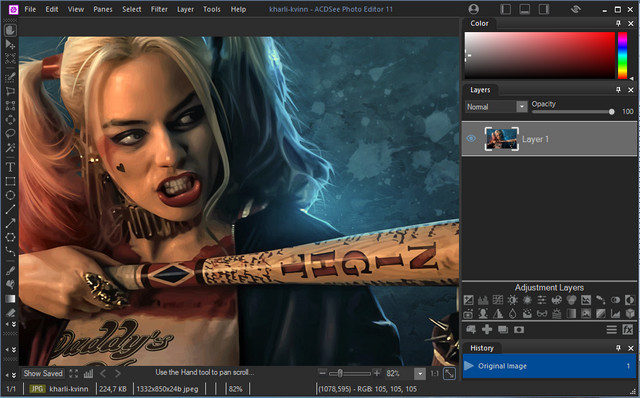Set zoom to 1:1
Screen dimensions: 640x398
(435, 374)
